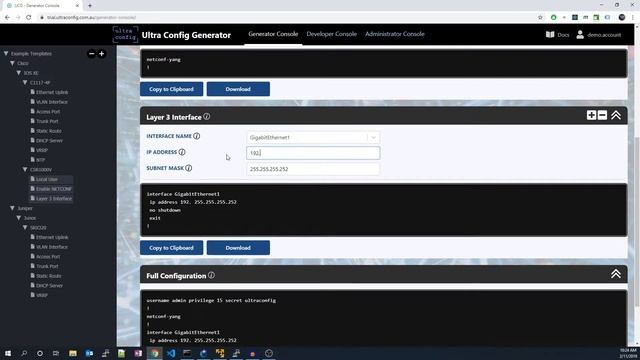
Task: Collapse the Juniper tree node
Action: pyautogui.click(x=12, y=208)
